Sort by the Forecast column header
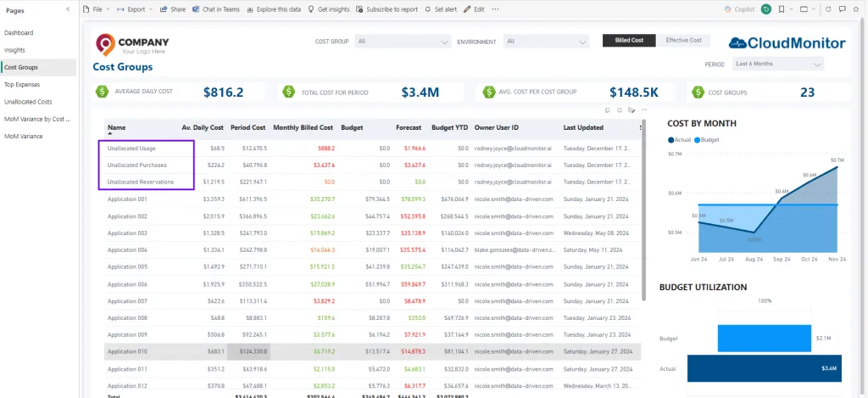The image size is (868, 398). click(x=409, y=127)
